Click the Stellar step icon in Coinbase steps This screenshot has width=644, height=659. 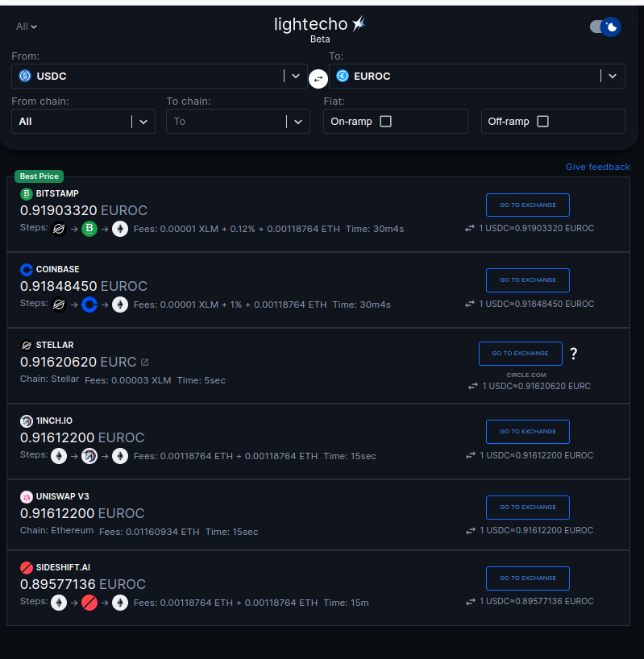59,305
